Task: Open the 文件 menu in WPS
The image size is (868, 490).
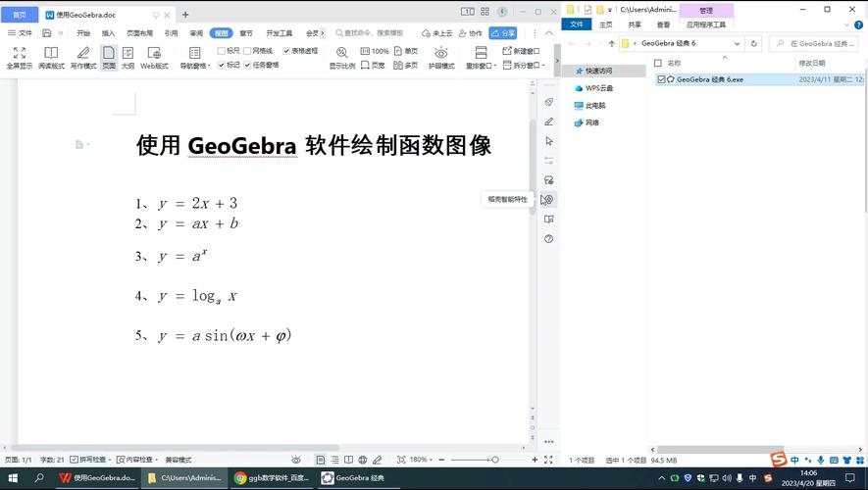Action: coord(21,33)
